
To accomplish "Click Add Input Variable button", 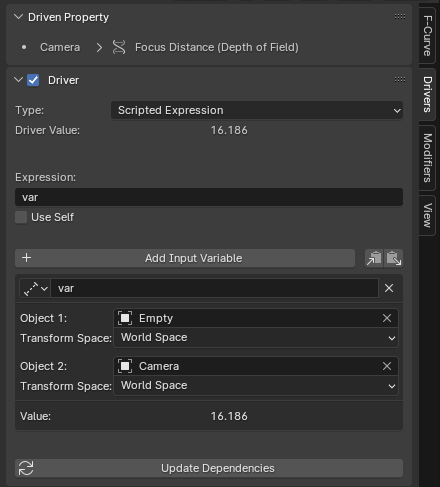I will click(x=185, y=258).
